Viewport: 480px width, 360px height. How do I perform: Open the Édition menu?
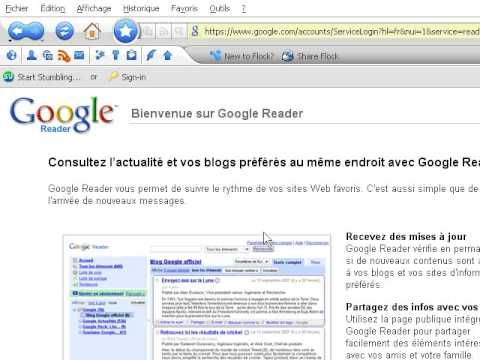pos(53,8)
